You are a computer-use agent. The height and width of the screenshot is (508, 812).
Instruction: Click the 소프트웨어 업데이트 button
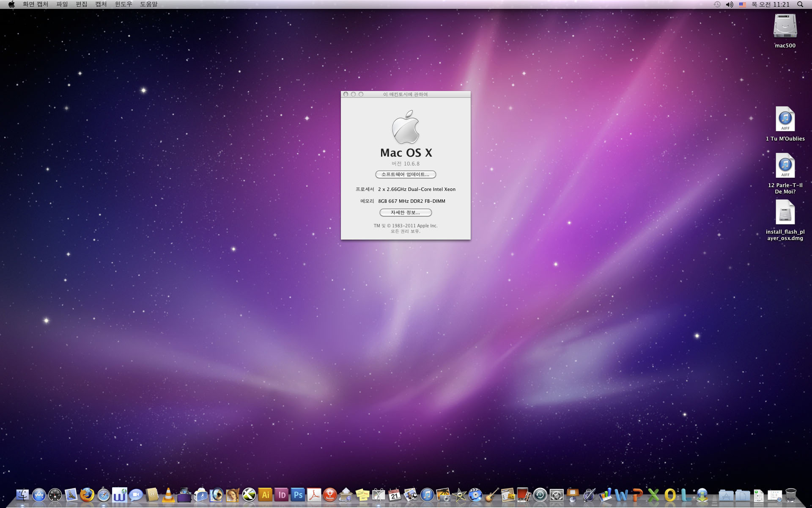[x=405, y=174]
